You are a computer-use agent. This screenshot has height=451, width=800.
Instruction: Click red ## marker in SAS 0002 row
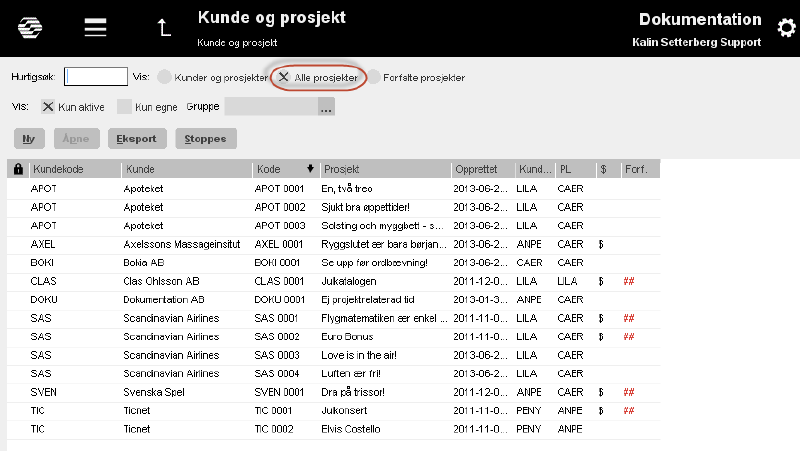tap(629, 337)
